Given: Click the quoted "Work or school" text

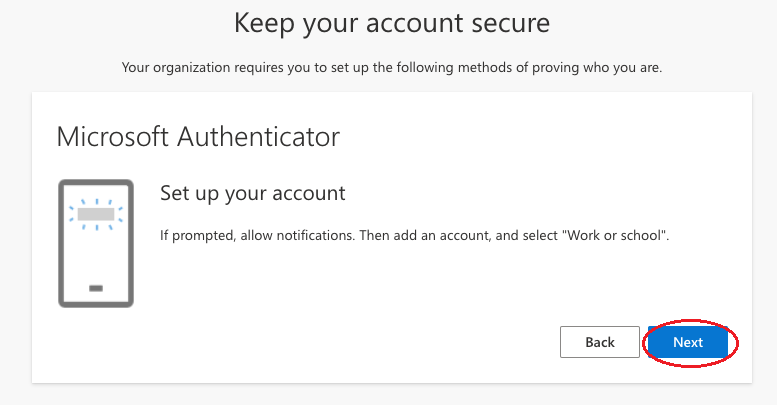Looking at the screenshot, I should (614, 235).
